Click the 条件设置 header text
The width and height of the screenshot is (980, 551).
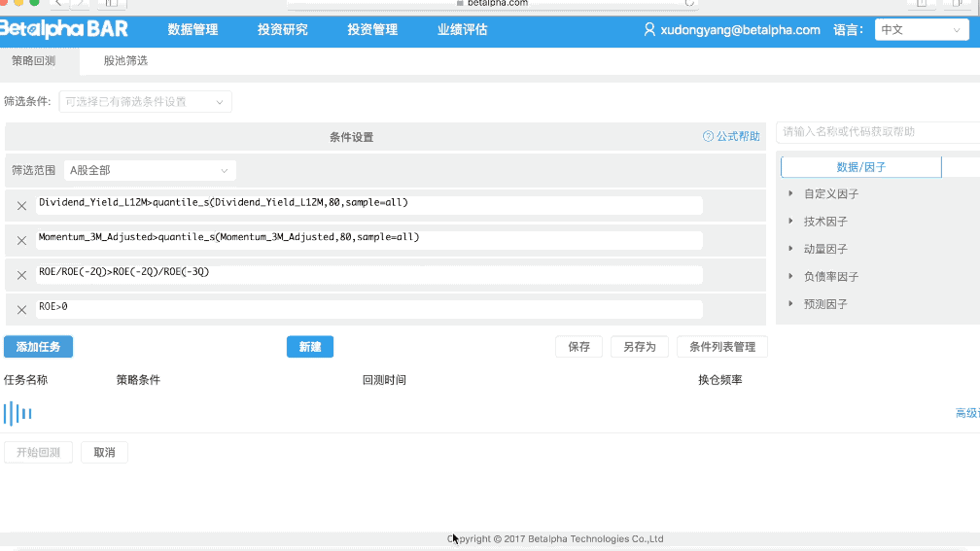point(351,137)
